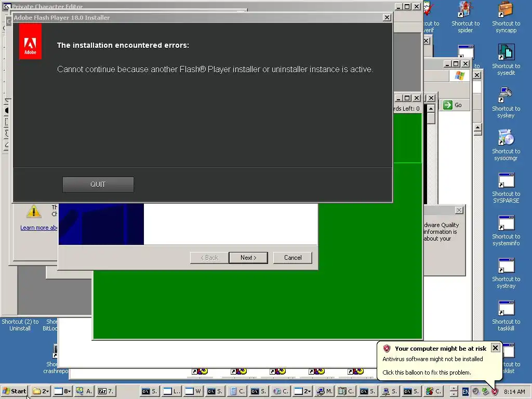Select the 'Shortcut (2) to Uninstall' desktop label
The width and height of the screenshot is (532, 399).
[x=20, y=325]
